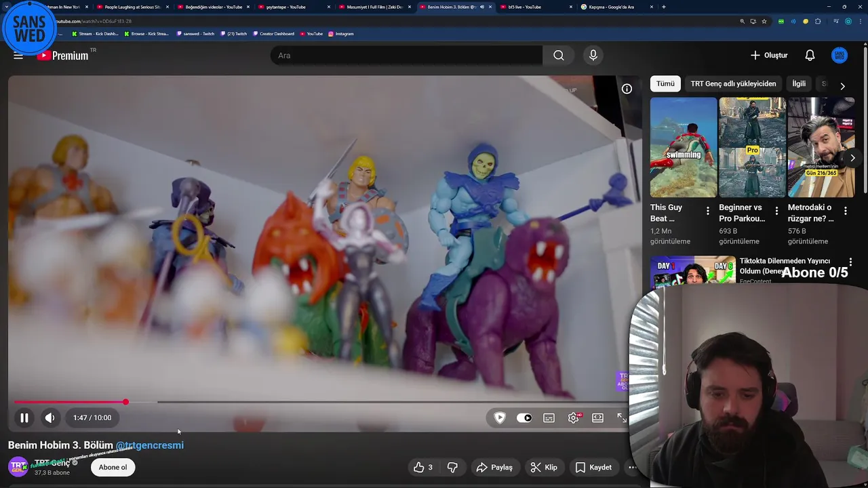Open the 'Gün 216/365' short thumbnail
The height and width of the screenshot is (488, 868).
(821, 147)
